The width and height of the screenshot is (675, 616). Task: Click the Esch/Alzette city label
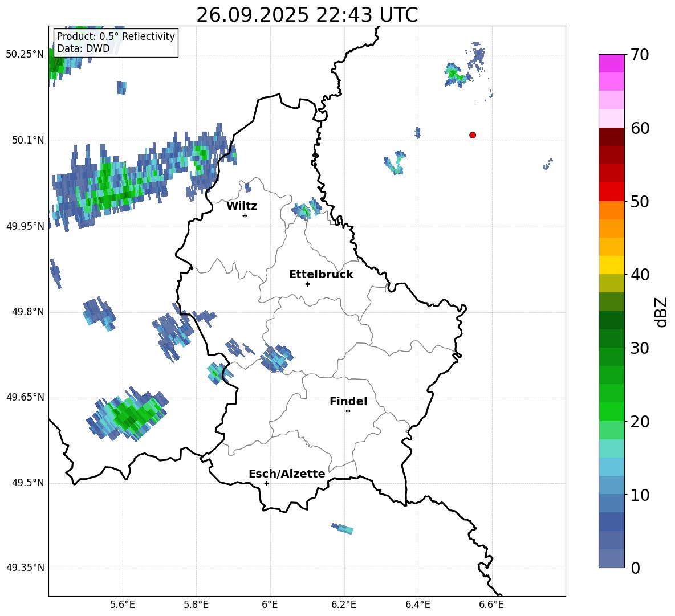pos(287,474)
